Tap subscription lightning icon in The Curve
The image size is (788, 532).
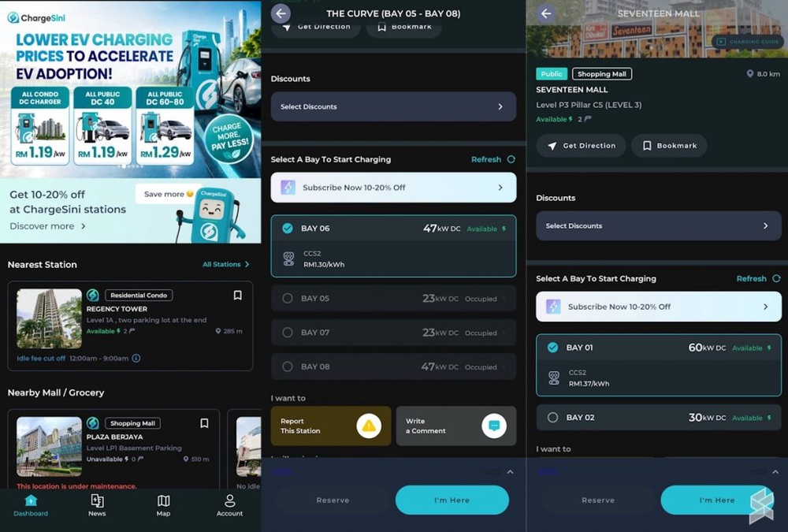pyautogui.click(x=288, y=188)
